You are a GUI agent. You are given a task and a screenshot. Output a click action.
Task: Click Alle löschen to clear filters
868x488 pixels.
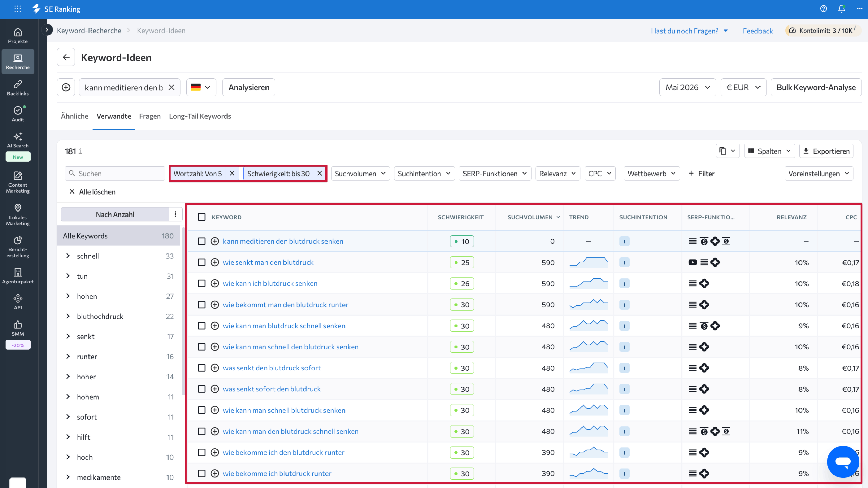pyautogui.click(x=92, y=192)
